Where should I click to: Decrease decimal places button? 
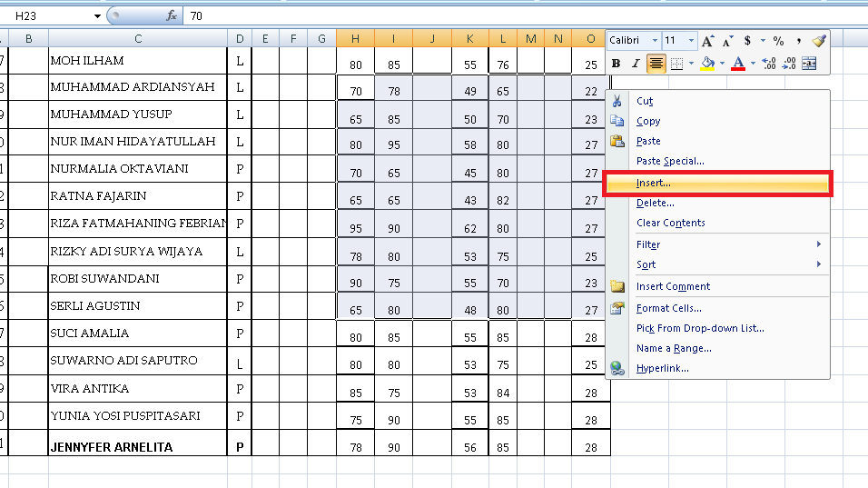pyautogui.click(x=789, y=64)
